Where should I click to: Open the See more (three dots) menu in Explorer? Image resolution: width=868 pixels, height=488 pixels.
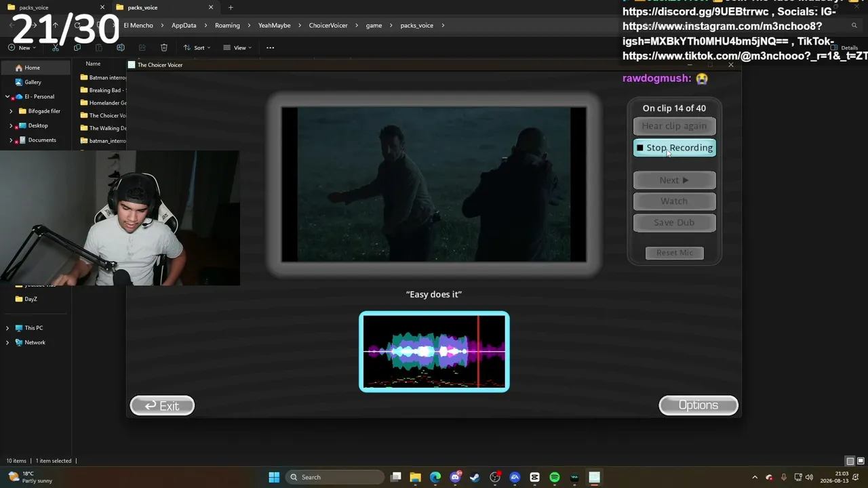click(271, 47)
